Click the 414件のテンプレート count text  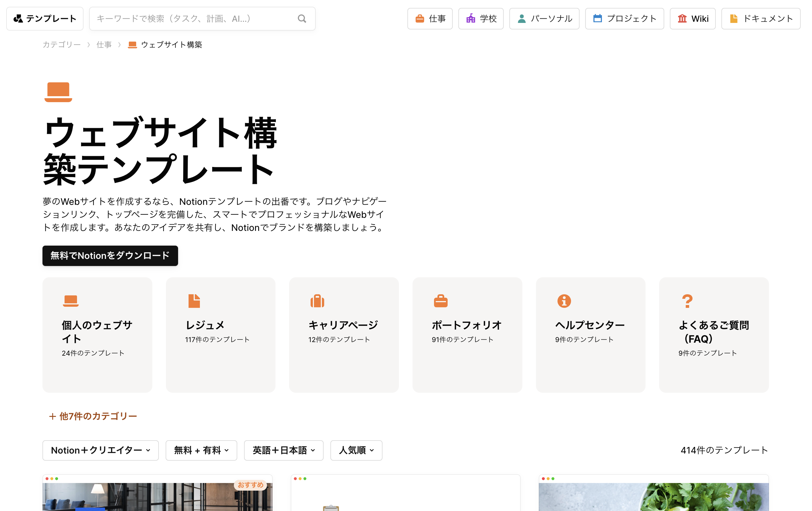point(724,450)
